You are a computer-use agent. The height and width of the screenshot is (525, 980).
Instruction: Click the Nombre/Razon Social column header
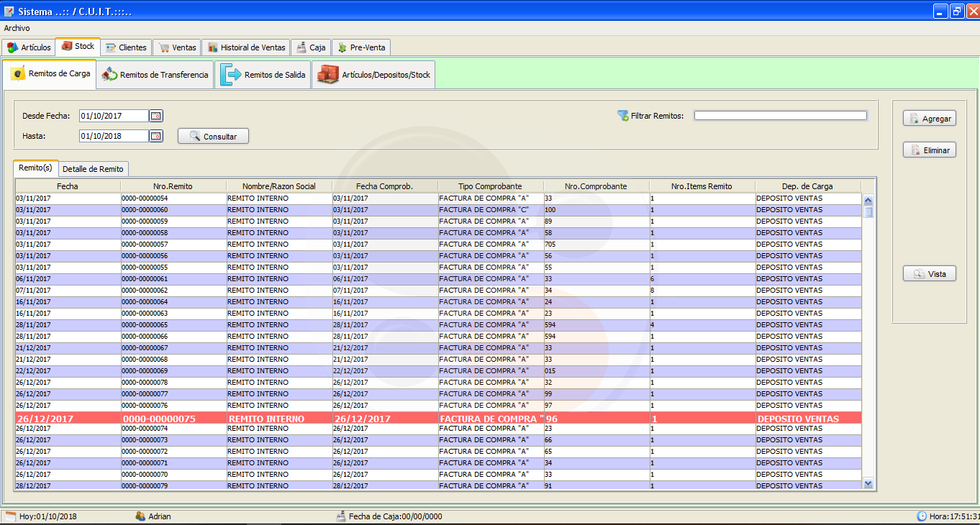click(x=279, y=186)
